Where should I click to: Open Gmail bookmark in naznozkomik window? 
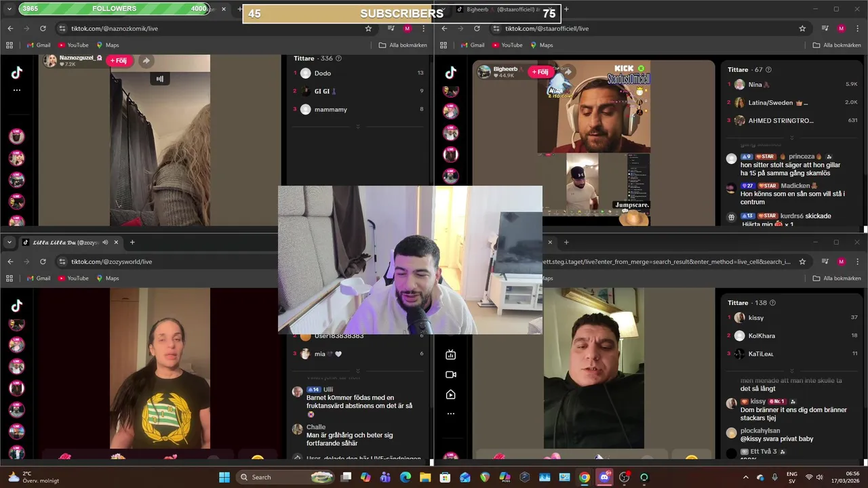tap(39, 45)
